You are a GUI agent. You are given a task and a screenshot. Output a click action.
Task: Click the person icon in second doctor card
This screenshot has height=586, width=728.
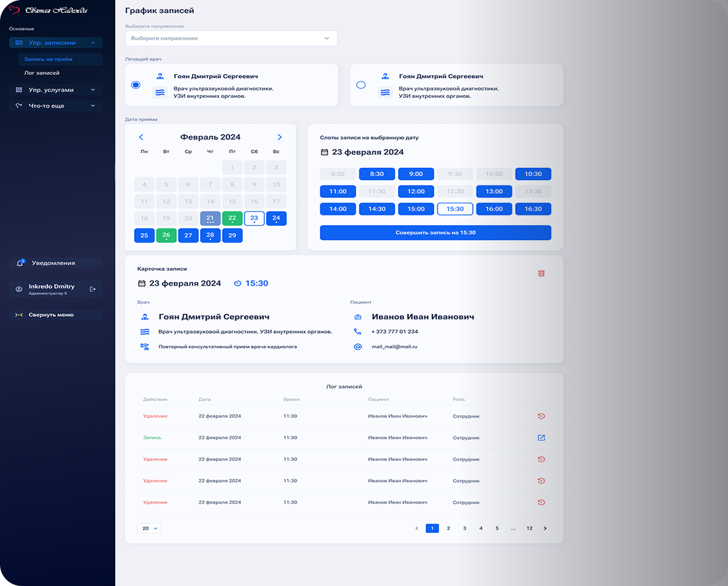[385, 76]
